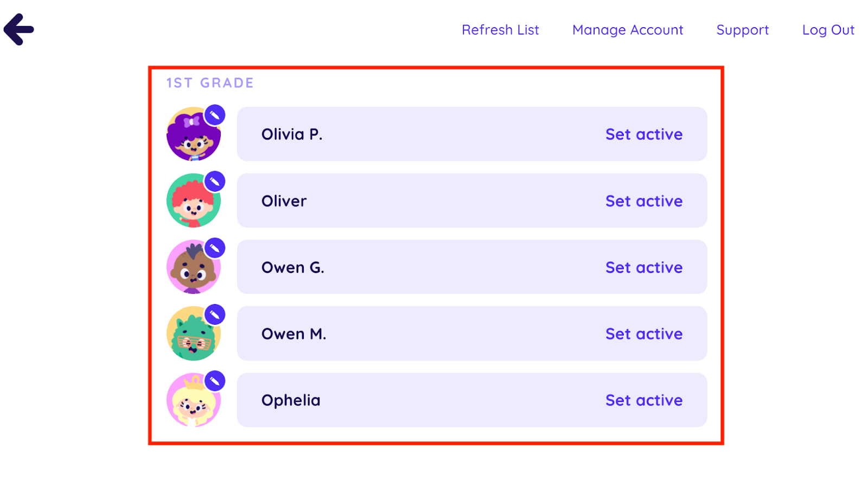Edit Owen G.'s avatar via pencil icon

[x=215, y=248]
